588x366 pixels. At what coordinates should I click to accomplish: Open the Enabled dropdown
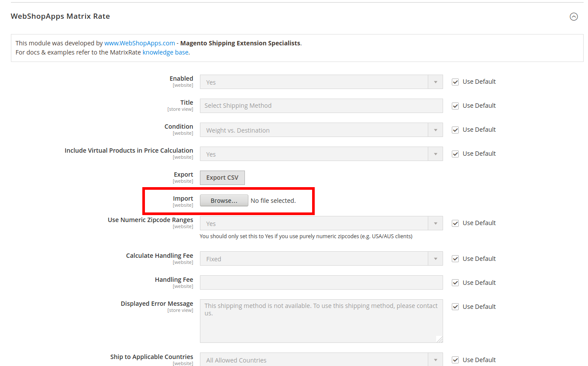(321, 82)
